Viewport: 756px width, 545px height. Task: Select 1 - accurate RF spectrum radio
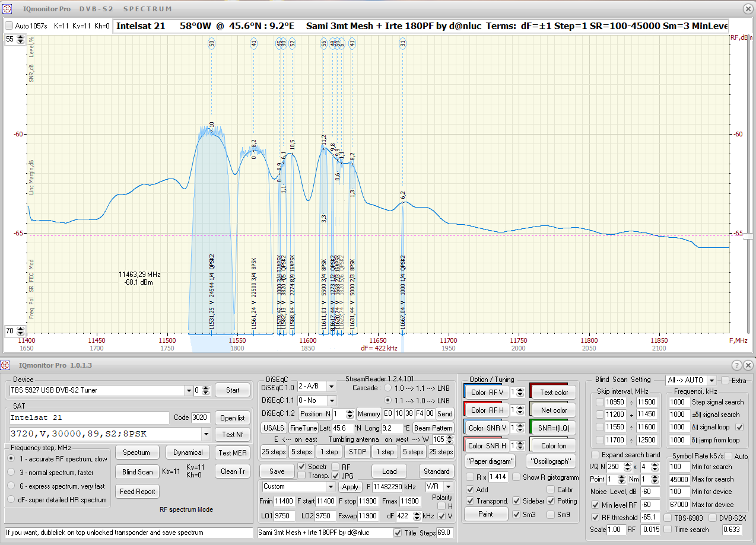click(11, 459)
